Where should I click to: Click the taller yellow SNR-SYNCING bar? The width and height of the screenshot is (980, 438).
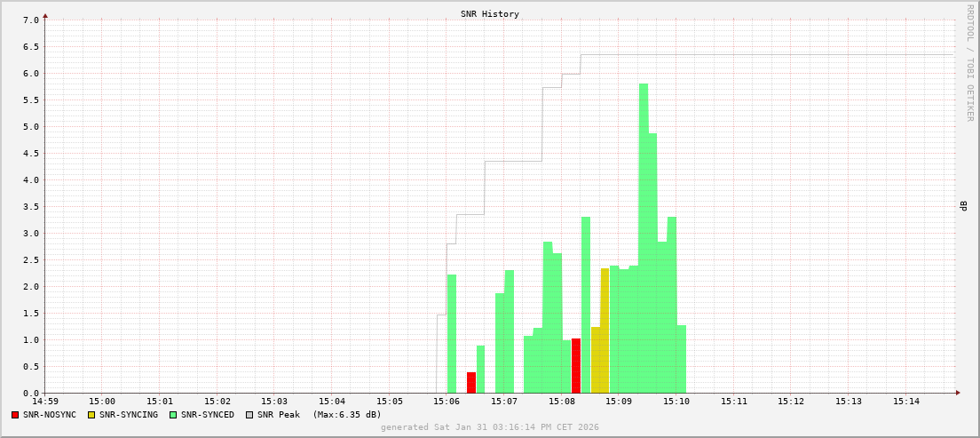[605, 330]
